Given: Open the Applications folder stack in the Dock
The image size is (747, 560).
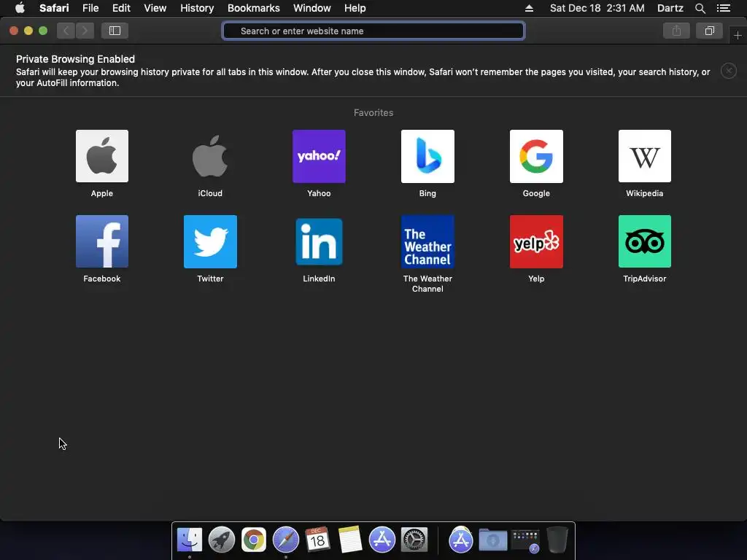Looking at the screenshot, I should coord(460,540).
